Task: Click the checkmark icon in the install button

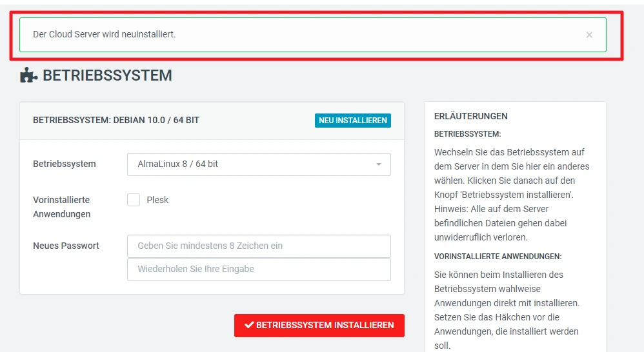Action: [248, 326]
